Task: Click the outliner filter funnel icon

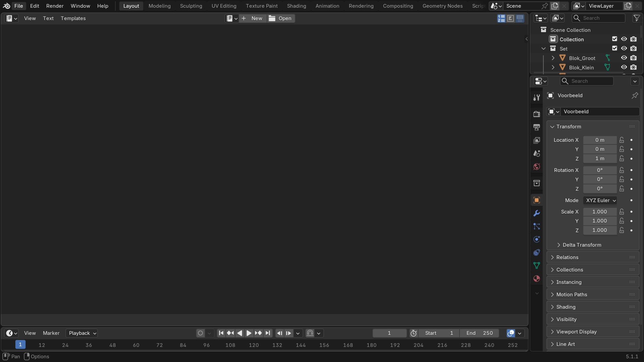Action: [636, 18]
